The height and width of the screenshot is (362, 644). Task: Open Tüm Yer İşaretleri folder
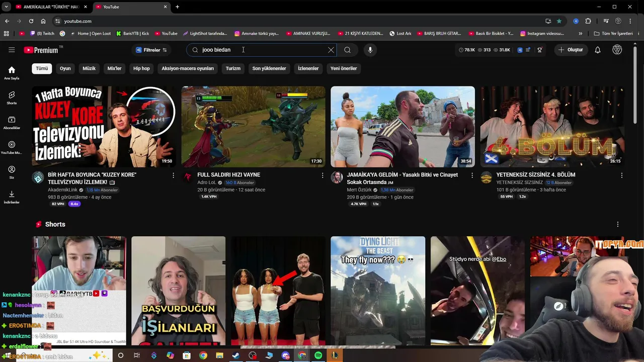pos(613,34)
